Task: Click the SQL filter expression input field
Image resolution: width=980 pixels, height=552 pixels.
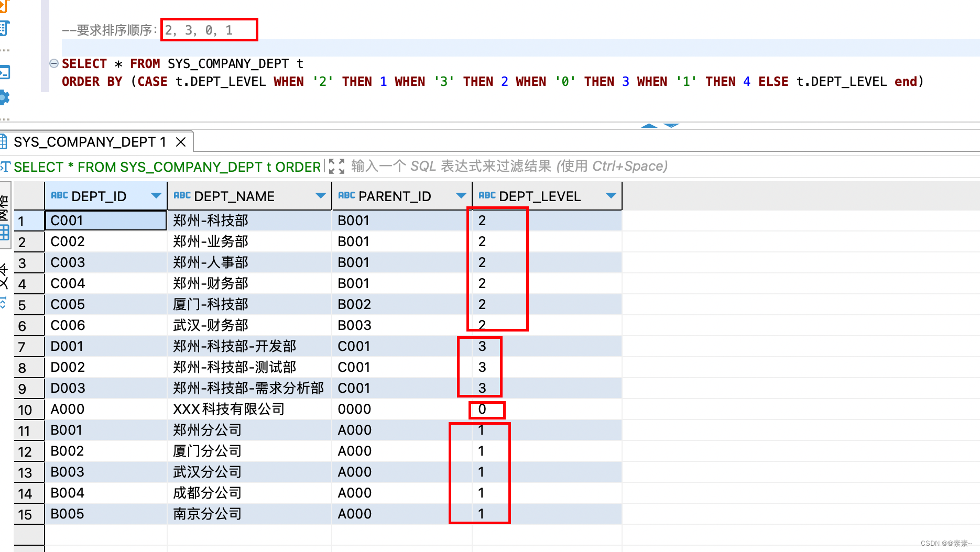Action: point(509,167)
